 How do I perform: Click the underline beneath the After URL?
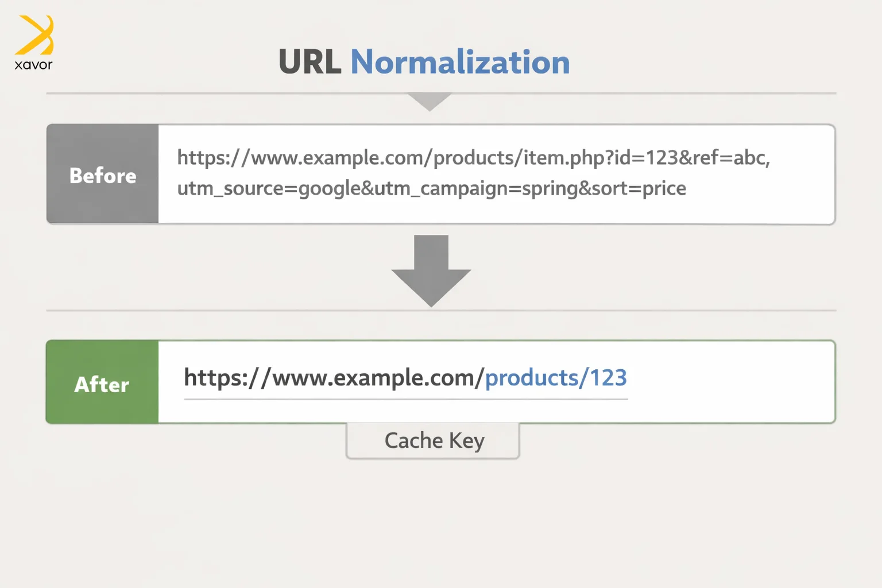point(405,399)
